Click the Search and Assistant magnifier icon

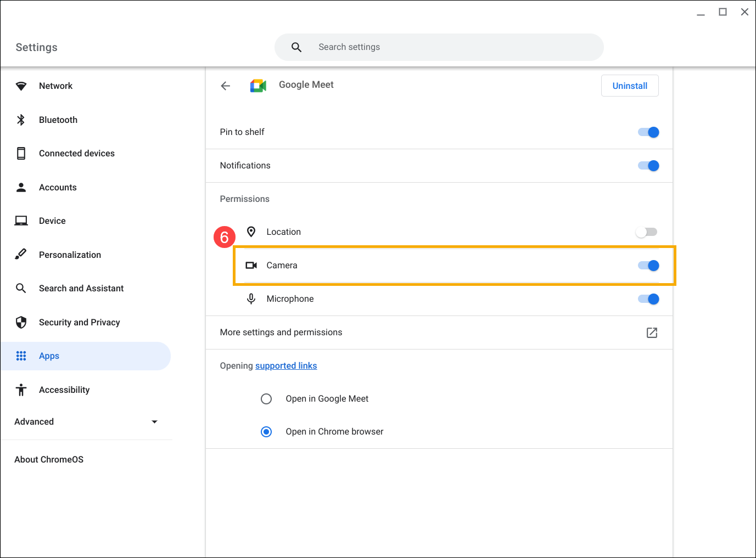(21, 288)
